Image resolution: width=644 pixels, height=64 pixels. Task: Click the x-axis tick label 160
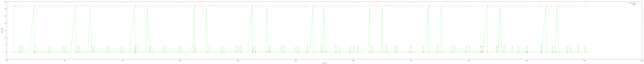click(296, 61)
